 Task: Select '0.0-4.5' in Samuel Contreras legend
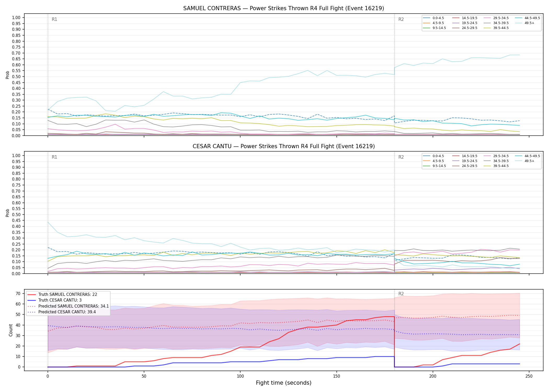(434, 18)
